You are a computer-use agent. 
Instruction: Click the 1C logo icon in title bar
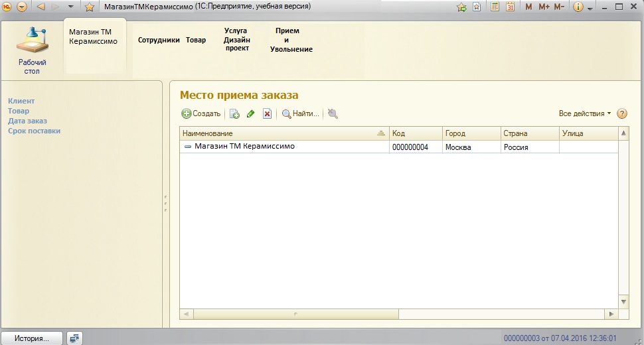[7, 7]
